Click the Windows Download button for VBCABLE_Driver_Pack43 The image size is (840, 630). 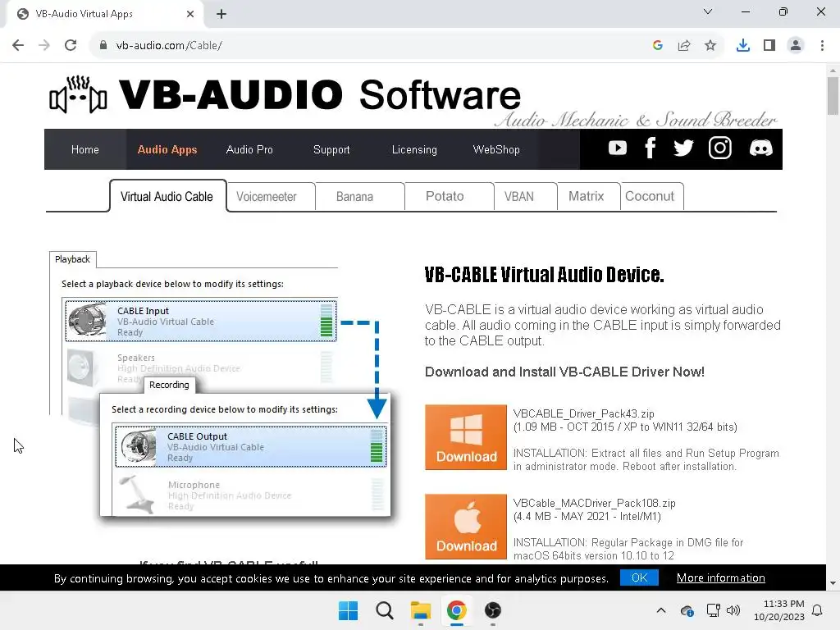tap(466, 437)
